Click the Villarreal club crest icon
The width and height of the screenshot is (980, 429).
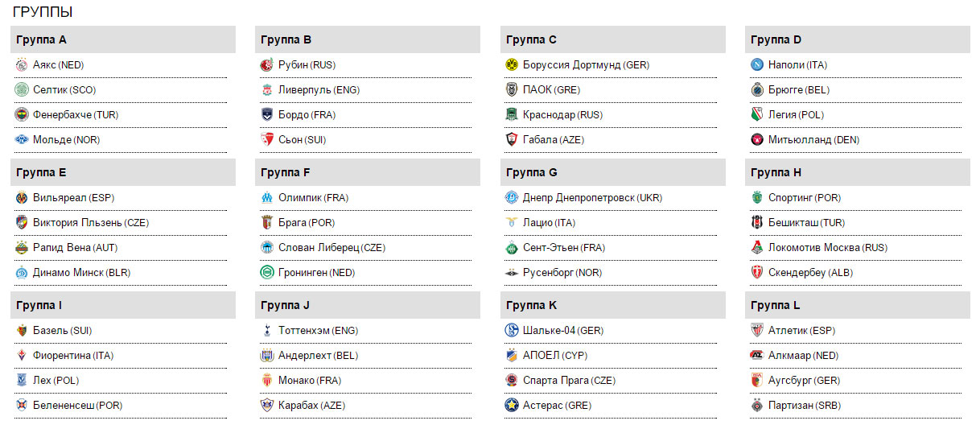[22, 198]
